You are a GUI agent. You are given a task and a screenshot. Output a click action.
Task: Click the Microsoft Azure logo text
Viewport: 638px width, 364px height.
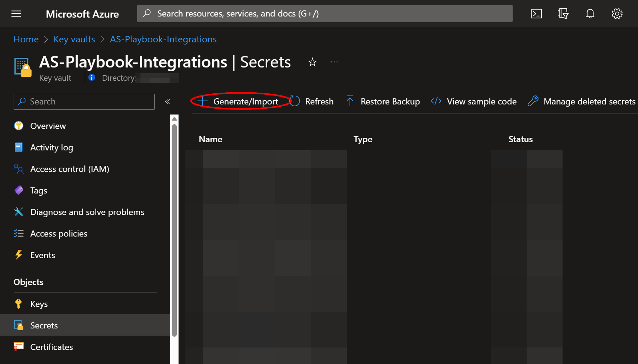point(82,14)
